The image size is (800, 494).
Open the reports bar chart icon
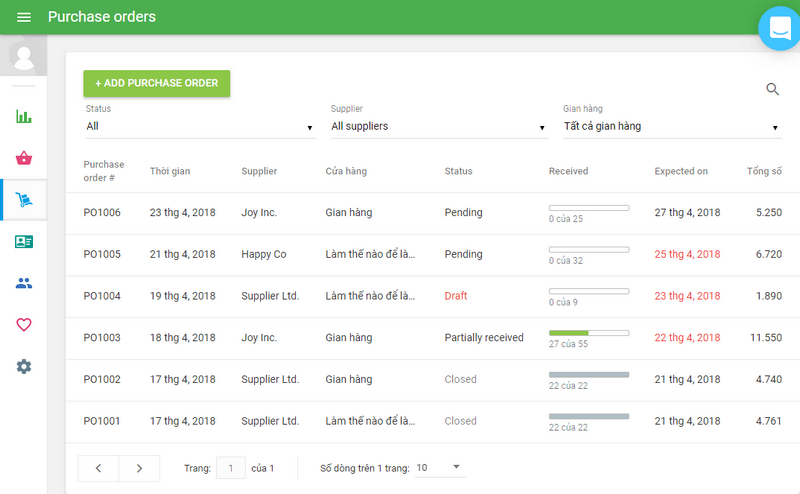pyautogui.click(x=24, y=116)
